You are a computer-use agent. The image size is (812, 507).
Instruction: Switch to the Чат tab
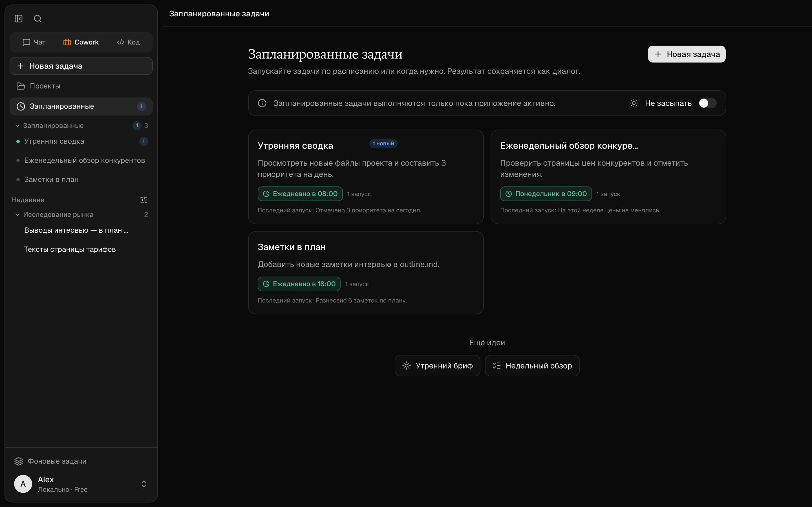34,42
